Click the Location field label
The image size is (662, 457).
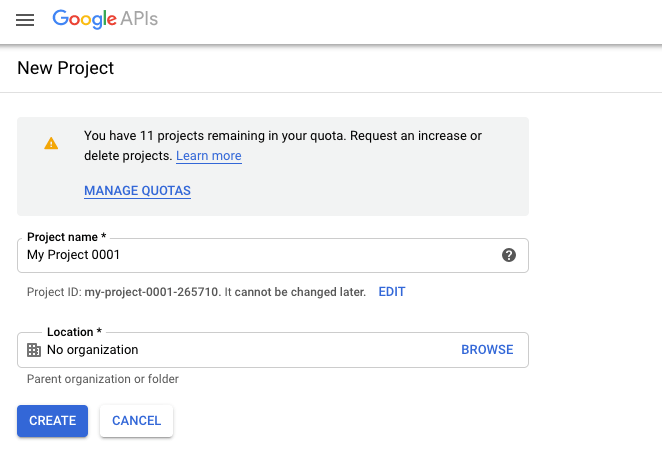[74, 331]
